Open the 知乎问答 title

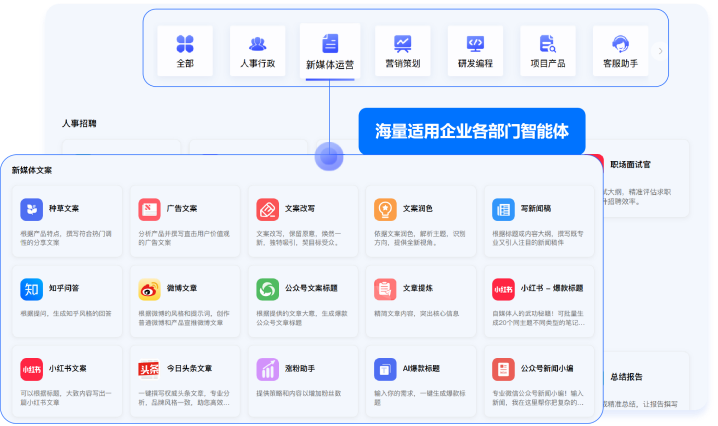coord(64,288)
